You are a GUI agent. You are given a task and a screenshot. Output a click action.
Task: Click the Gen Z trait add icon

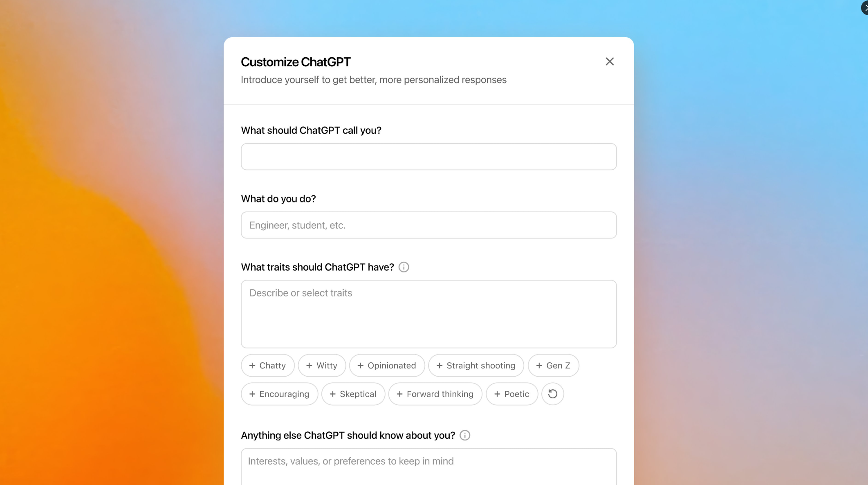[x=538, y=365]
